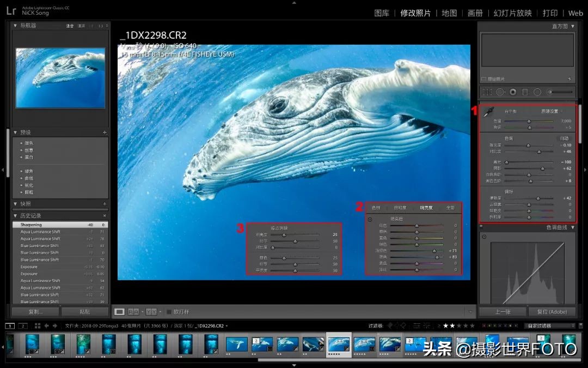
Task: Open the 自定过滤器 dropdown
Action: [x=550, y=325]
